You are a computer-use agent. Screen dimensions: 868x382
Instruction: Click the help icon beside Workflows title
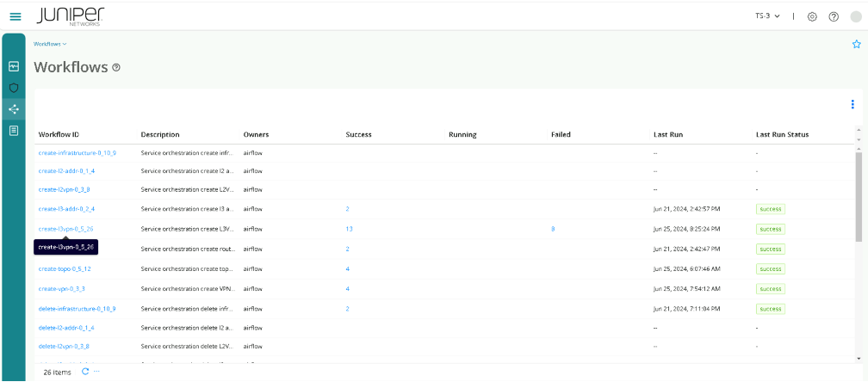point(116,67)
